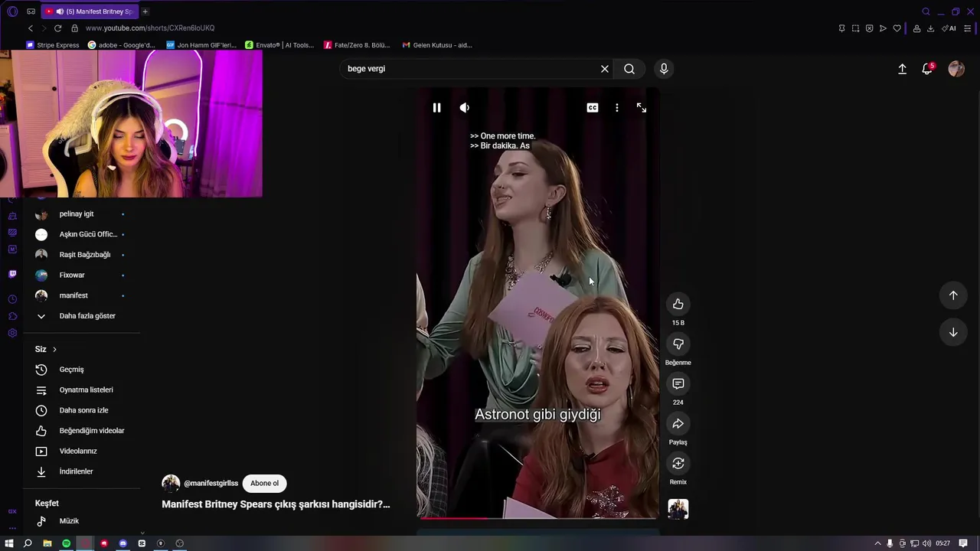Open Aşkın Gücü Offic... subscription
The width and height of the screenshot is (980, 551).
click(80, 234)
